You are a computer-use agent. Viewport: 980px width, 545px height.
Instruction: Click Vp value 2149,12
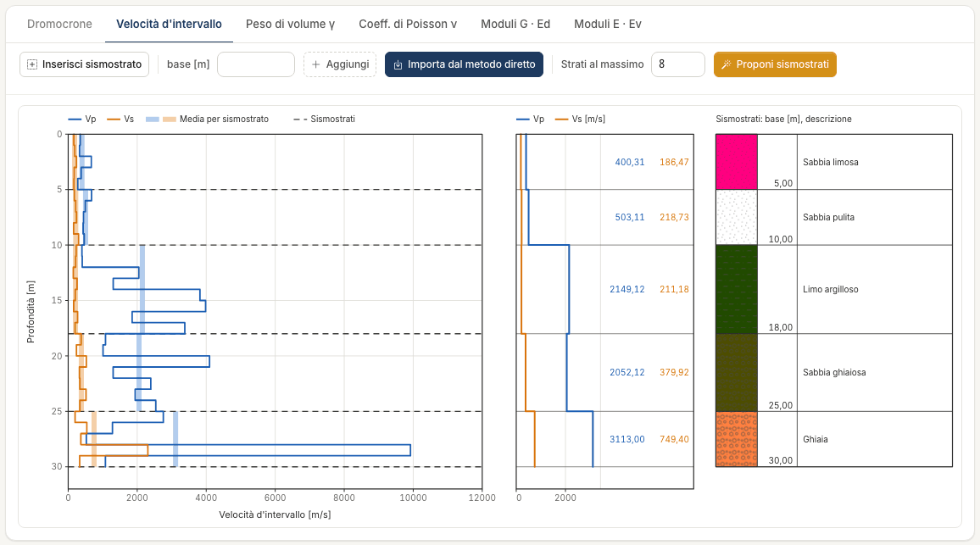pyautogui.click(x=626, y=289)
